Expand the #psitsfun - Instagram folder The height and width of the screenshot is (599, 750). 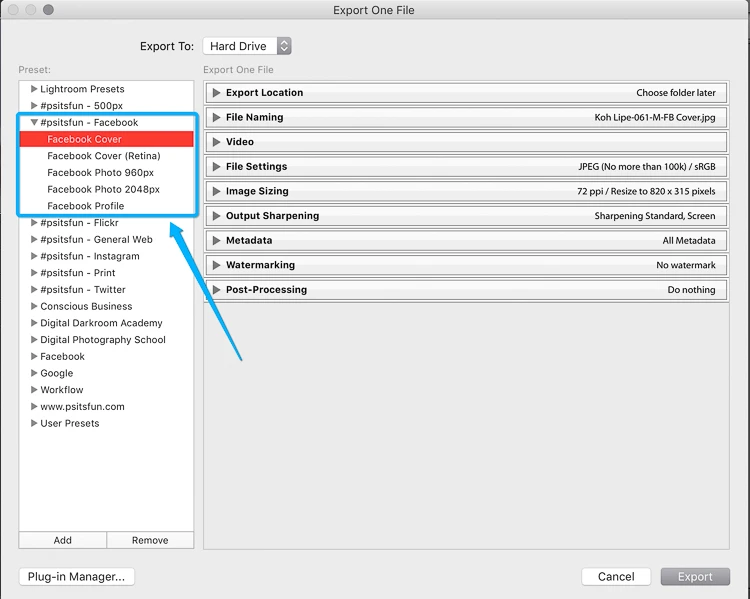pos(33,256)
